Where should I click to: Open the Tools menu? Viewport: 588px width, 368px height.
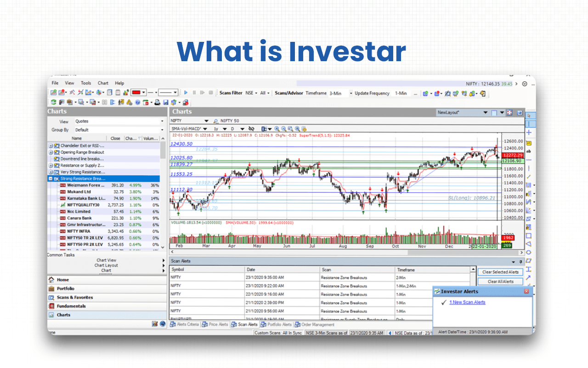tap(85, 83)
